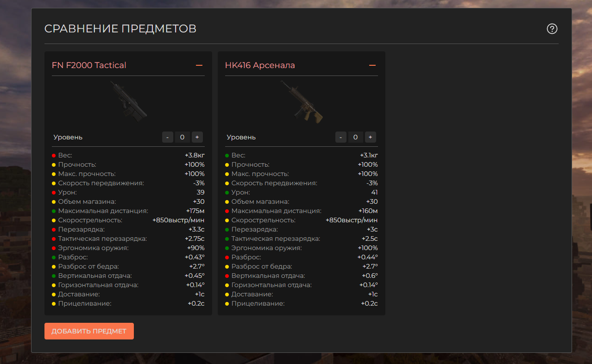Click FN F2000 vertical recoil +0.45°
Screen dimensions: 592x364
coord(195,276)
